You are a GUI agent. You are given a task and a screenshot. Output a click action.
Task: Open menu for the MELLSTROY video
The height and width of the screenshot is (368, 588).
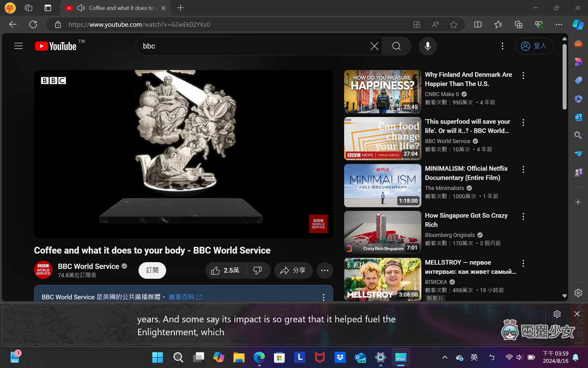point(523,263)
